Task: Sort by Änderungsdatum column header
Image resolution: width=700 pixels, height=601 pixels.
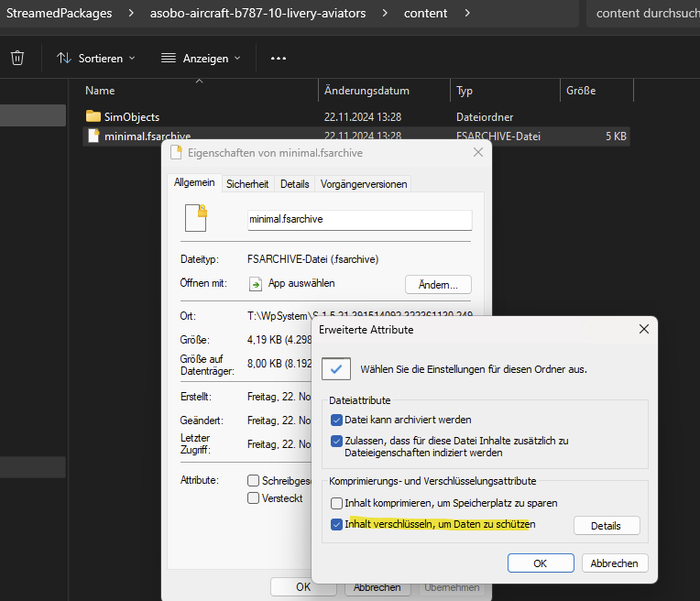Action: click(384, 90)
